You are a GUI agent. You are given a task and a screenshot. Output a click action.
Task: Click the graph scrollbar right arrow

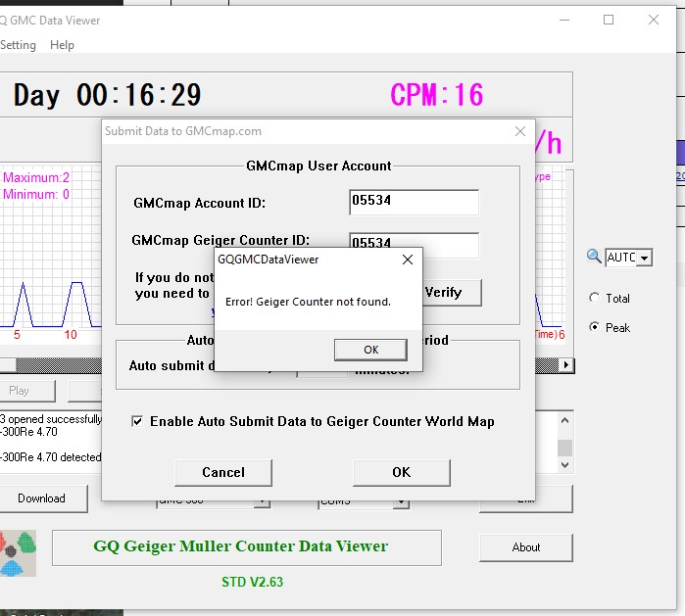(566, 365)
